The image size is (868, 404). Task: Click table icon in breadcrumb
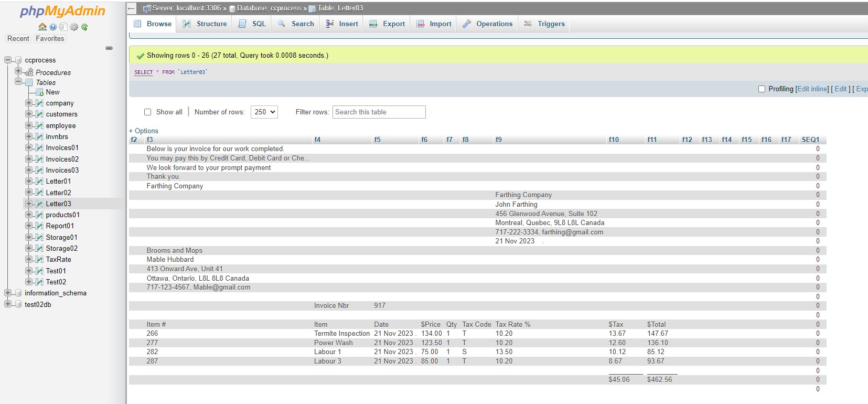tap(312, 8)
